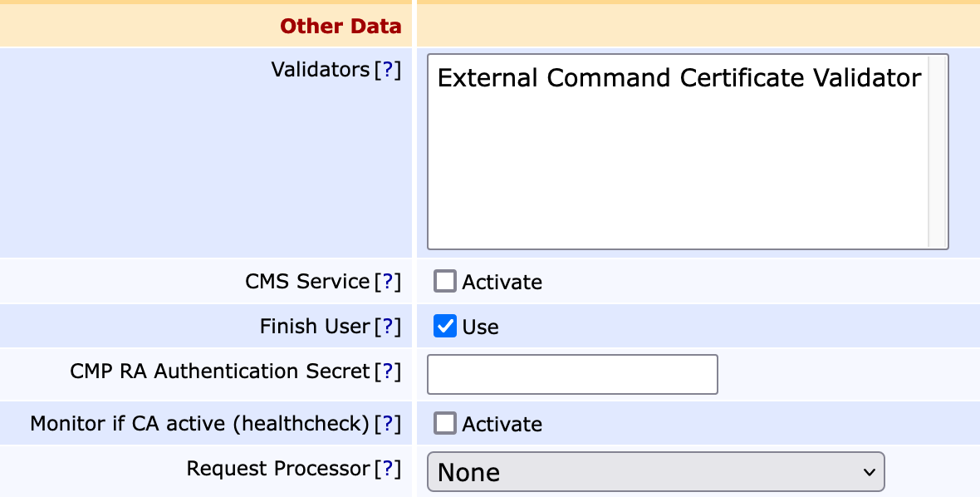Viewport: 980px width, 497px height.
Task: Click the "Other Data" section header
Action: (341, 26)
